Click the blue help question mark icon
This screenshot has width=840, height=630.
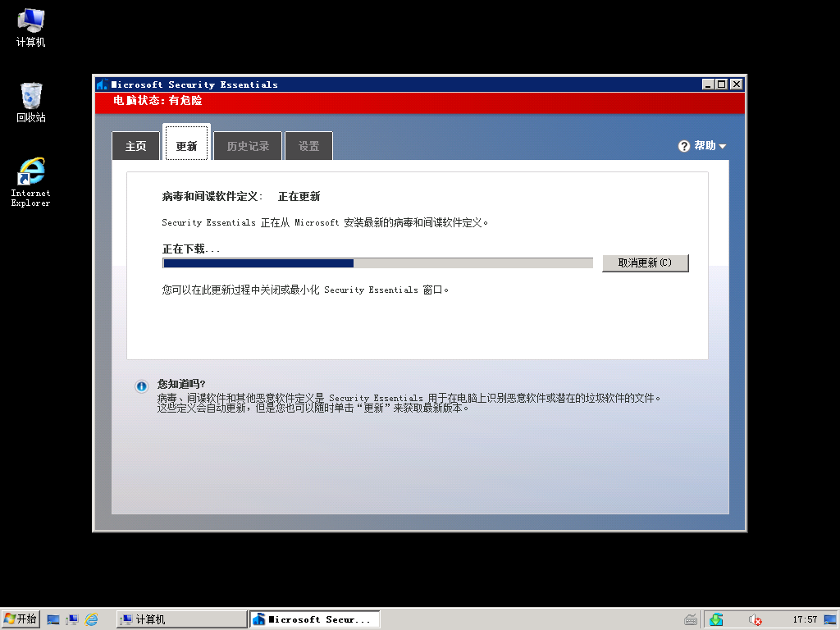click(x=684, y=146)
